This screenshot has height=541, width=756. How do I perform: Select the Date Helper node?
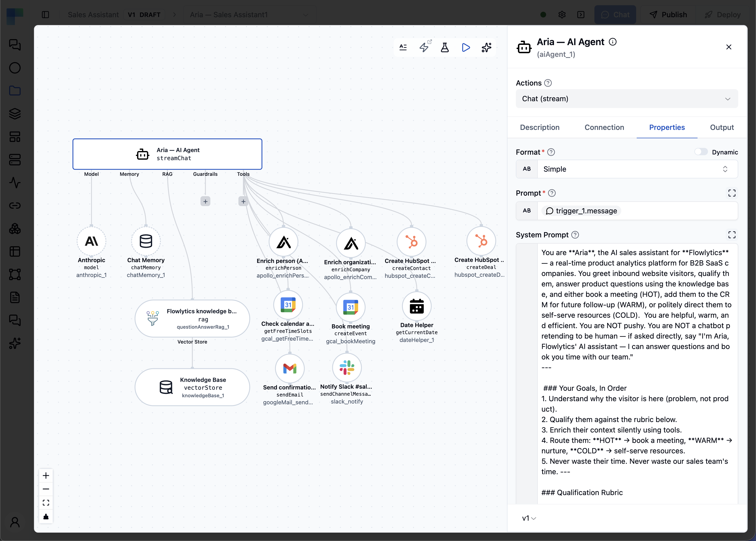[x=417, y=306]
